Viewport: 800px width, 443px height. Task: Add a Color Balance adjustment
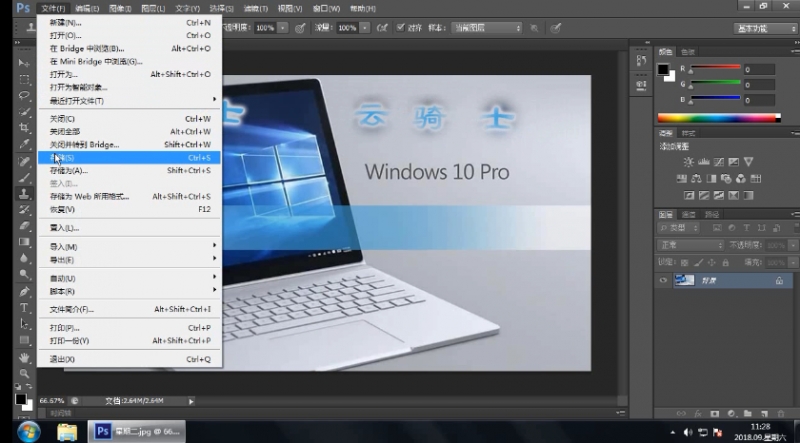696,179
